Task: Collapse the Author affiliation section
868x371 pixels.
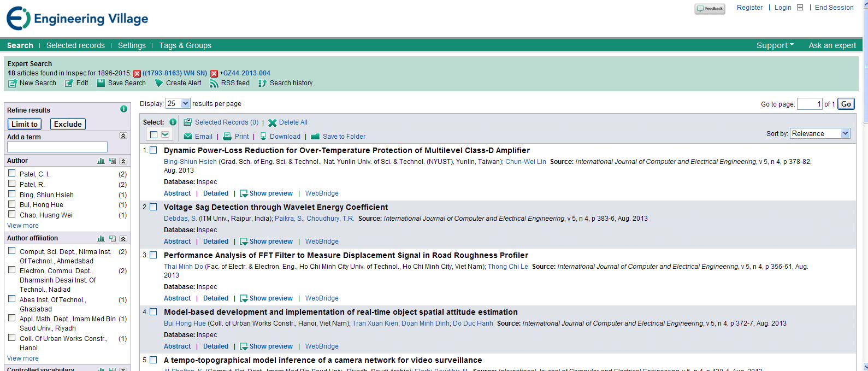Action: click(x=123, y=238)
